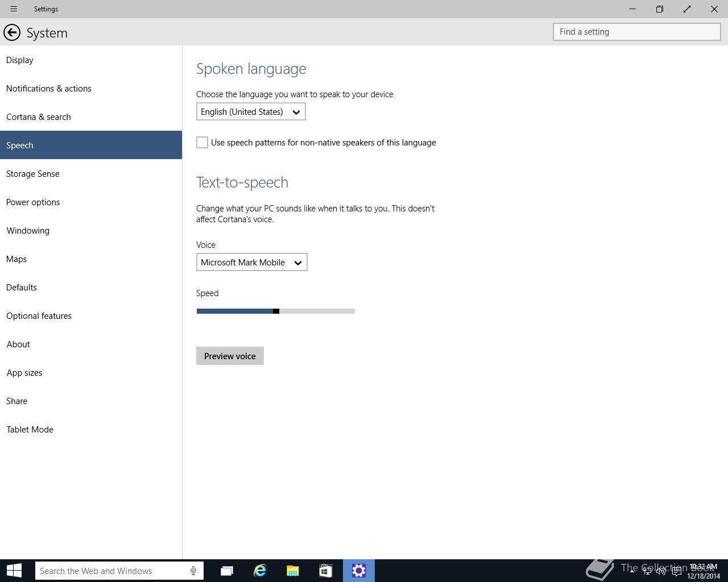Screen dimensions: 728x582
Task: Open the volume control in system tray
Action: (661, 571)
